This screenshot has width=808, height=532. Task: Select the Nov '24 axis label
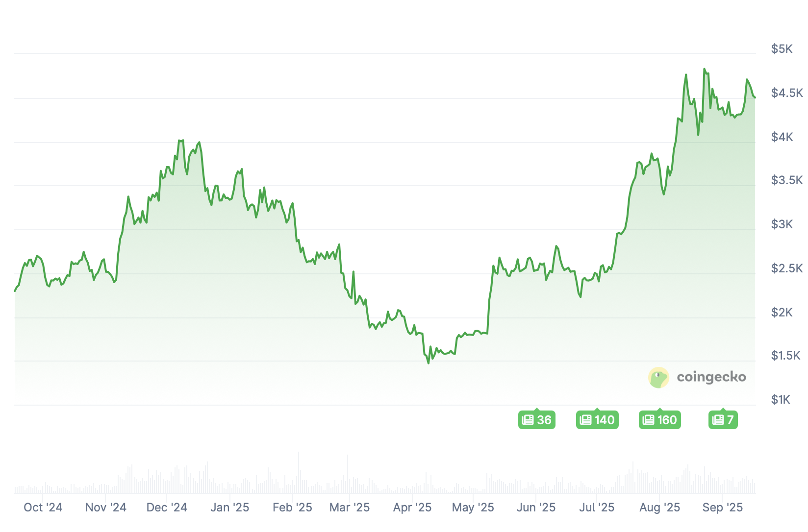pyautogui.click(x=105, y=508)
